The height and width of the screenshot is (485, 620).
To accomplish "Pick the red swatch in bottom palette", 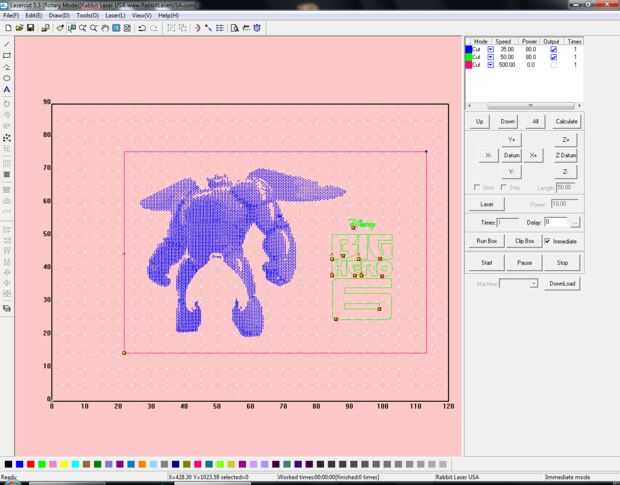I will 30,464.
